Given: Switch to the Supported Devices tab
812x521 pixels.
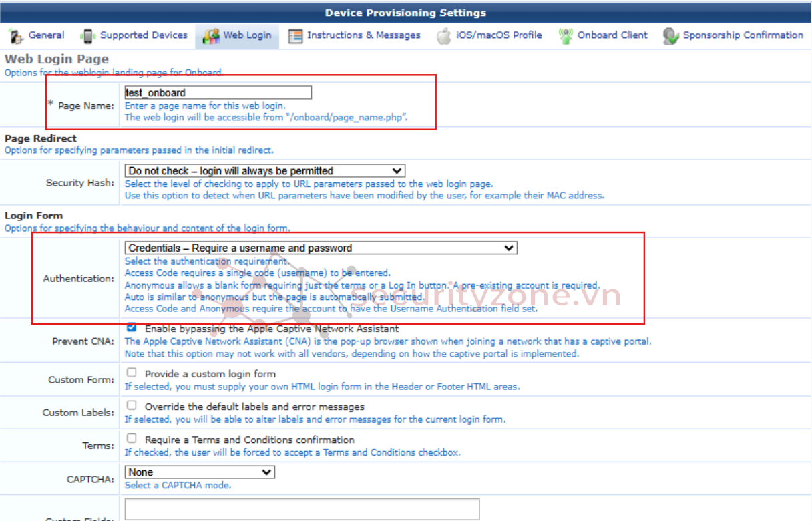Looking at the screenshot, I should pyautogui.click(x=143, y=35).
